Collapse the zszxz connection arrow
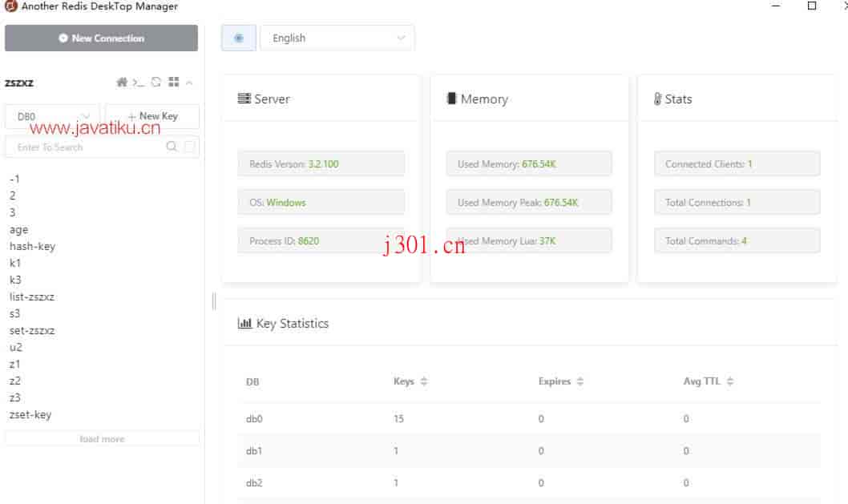 [x=189, y=83]
